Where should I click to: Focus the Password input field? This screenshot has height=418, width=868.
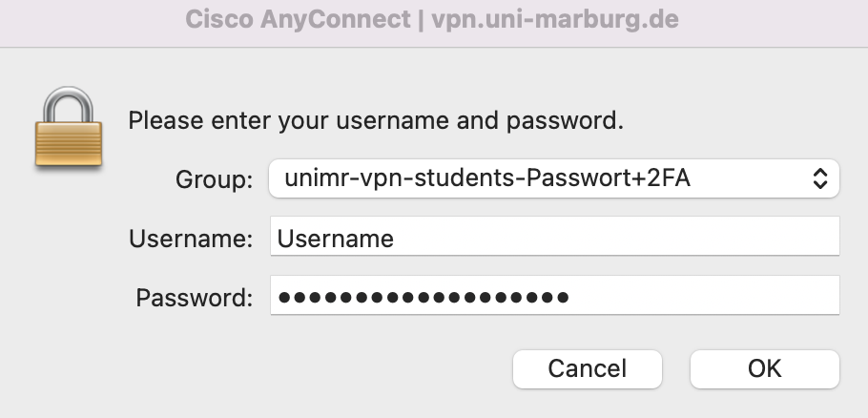pyautogui.click(x=555, y=295)
